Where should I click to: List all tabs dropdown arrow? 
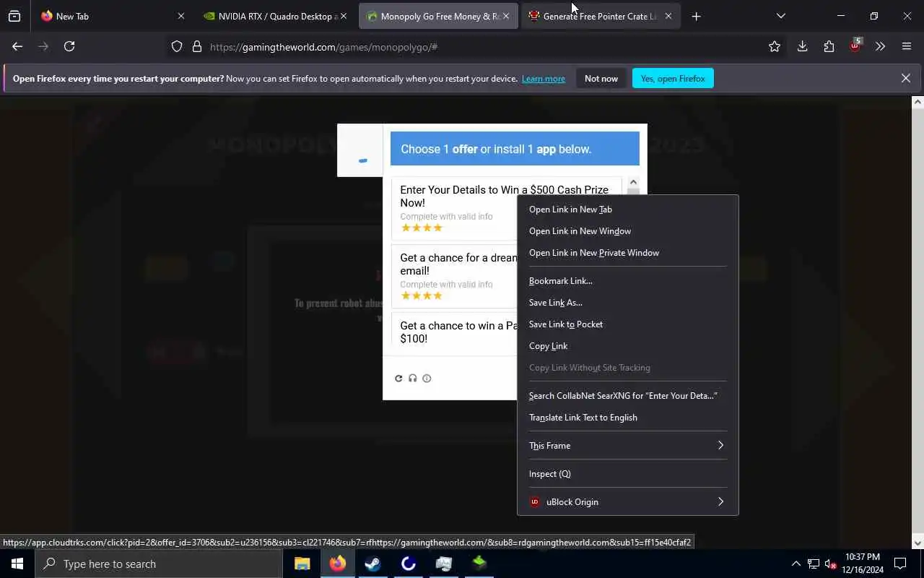[780, 16]
